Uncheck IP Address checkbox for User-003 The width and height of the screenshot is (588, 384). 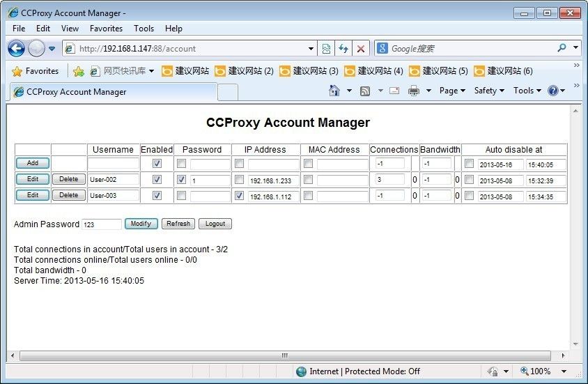(x=239, y=195)
